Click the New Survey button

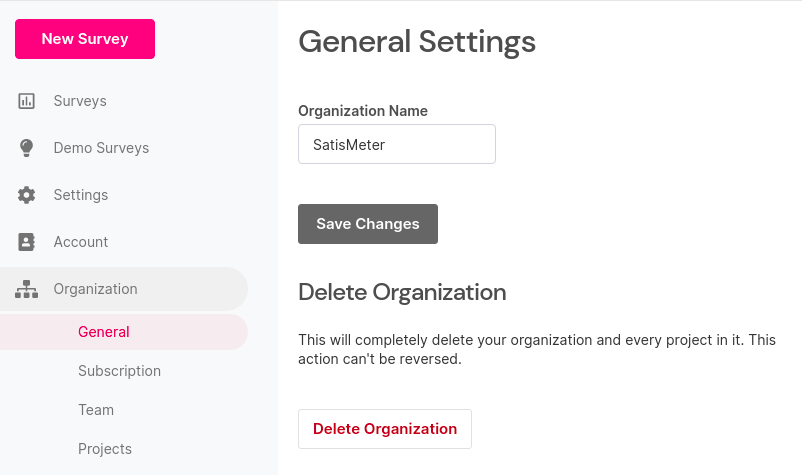(x=85, y=39)
